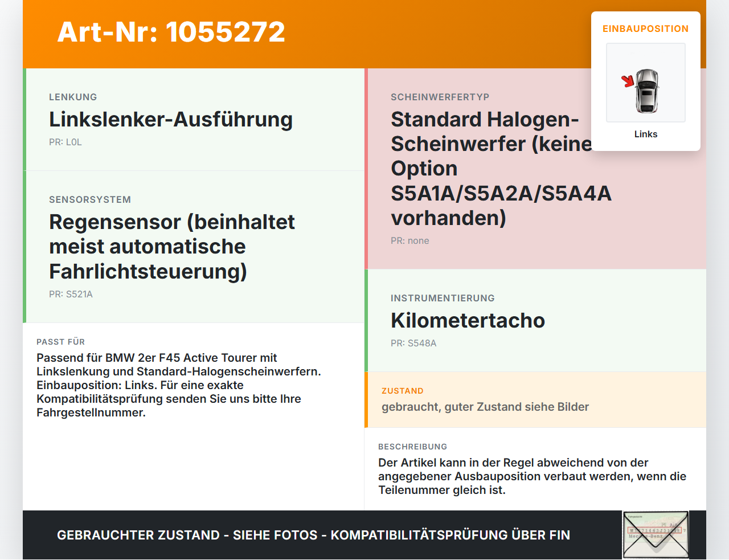
Task: Click the PASST FÜR label
Action: (x=61, y=342)
